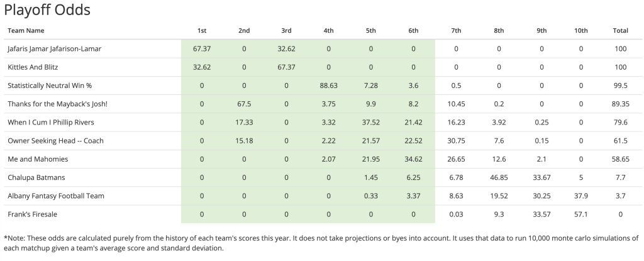Select the 46.85 cell for Chalupa Batmans
The height and width of the screenshot is (261, 644).
tap(499, 177)
